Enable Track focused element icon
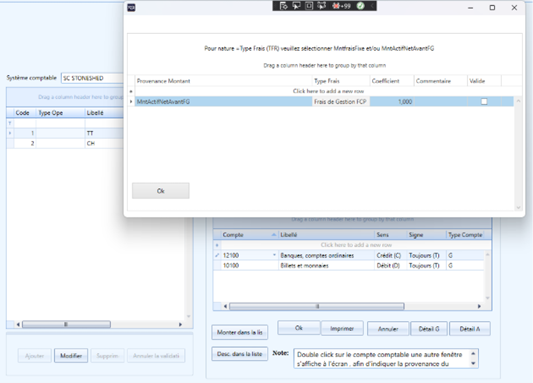This screenshot has height=383, width=533. [321, 6]
